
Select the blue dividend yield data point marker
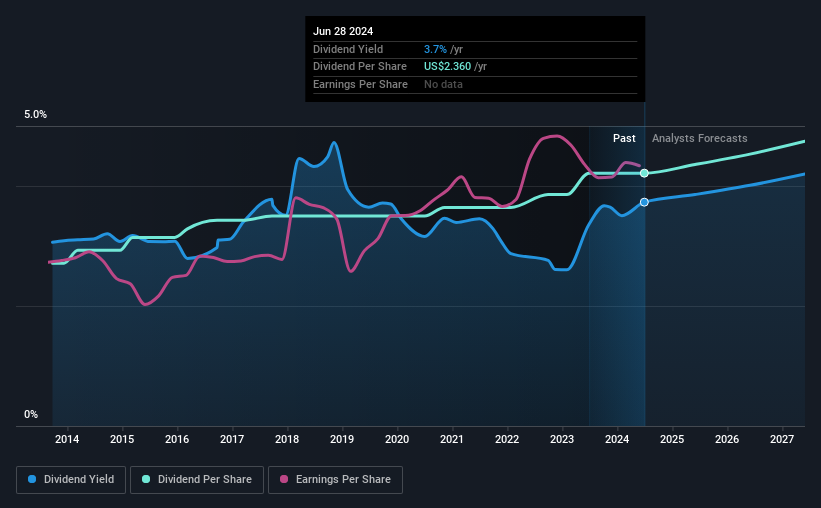(645, 202)
